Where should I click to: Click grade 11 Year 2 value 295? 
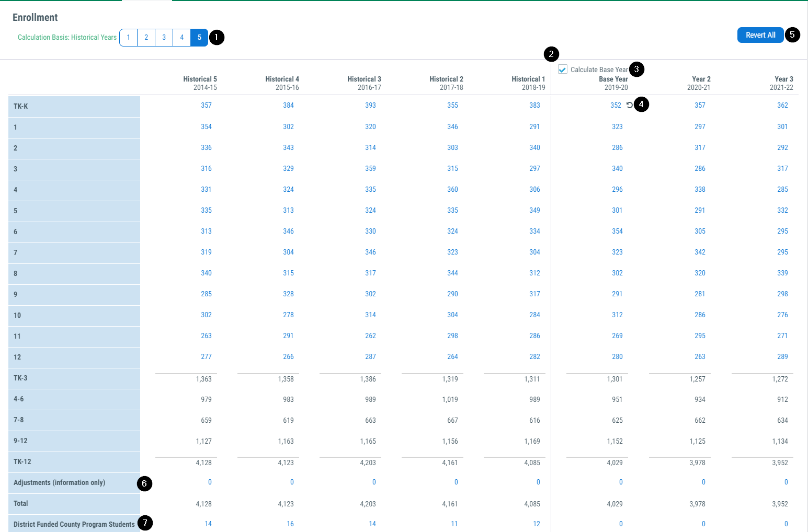coord(700,336)
